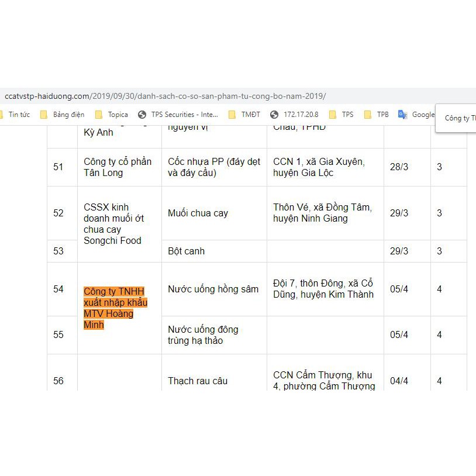Click the Thạch rau câu cell
Screen dimensions: 476x476
click(198, 381)
